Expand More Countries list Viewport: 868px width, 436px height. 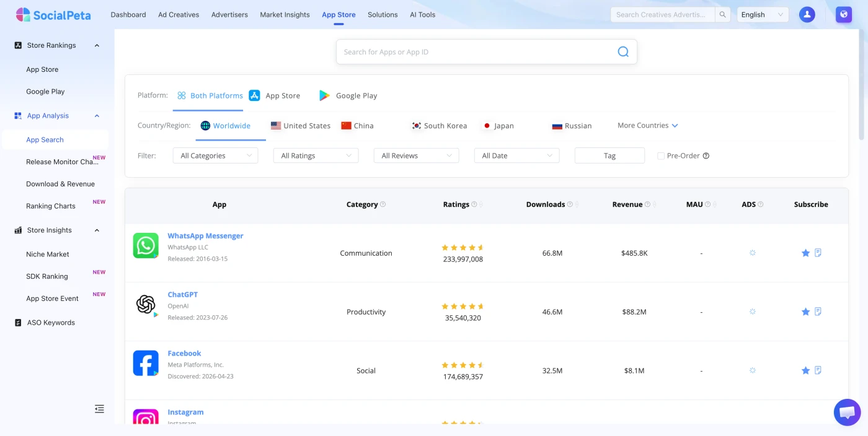[x=648, y=125]
